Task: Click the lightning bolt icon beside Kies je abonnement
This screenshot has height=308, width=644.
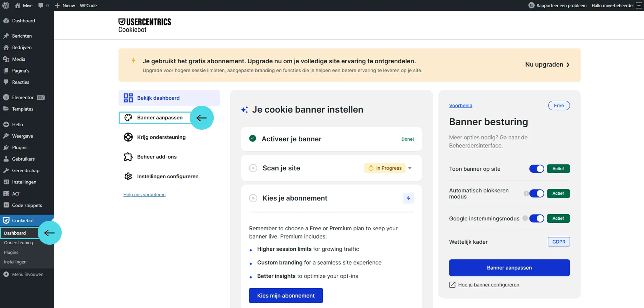Action: click(408, 198)
